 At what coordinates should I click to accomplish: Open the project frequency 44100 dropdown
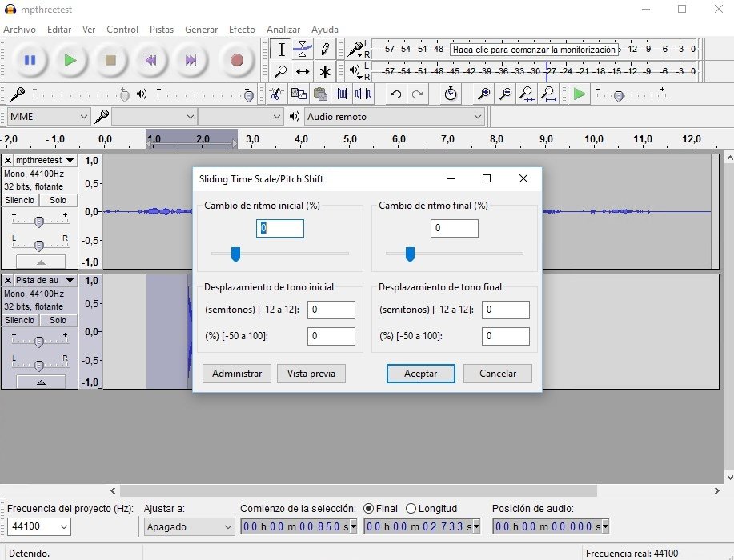point(39,526)
